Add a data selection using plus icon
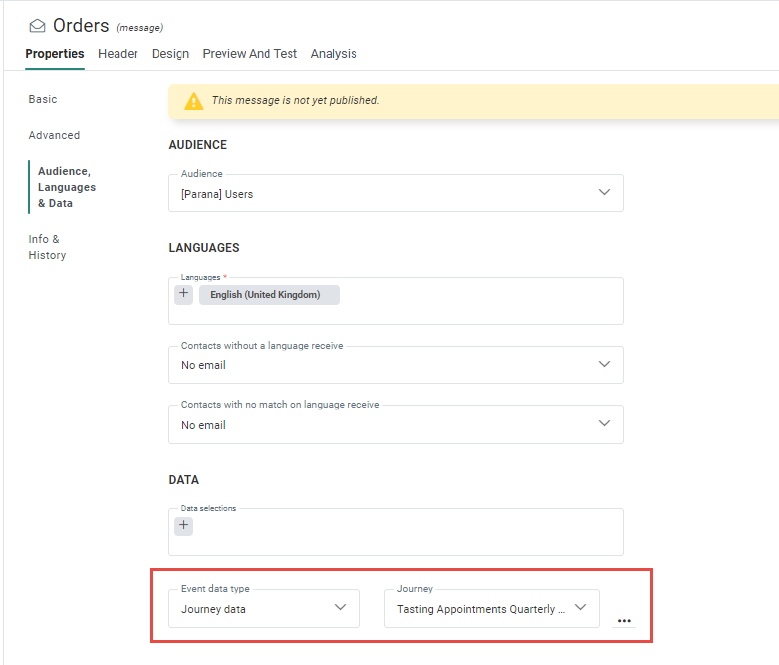The width and height of the screenshot is (779, 665). point(184,526)
